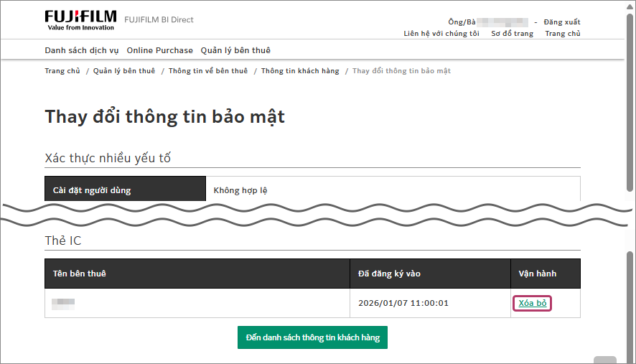This screenshot has height=364, width=636.
Task: Click Tên bên thuê column header
Action: point(197,274)
